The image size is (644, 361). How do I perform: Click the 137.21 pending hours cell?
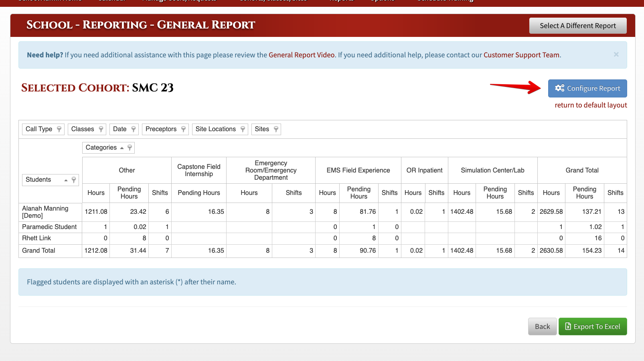click(x=585, y=212)
